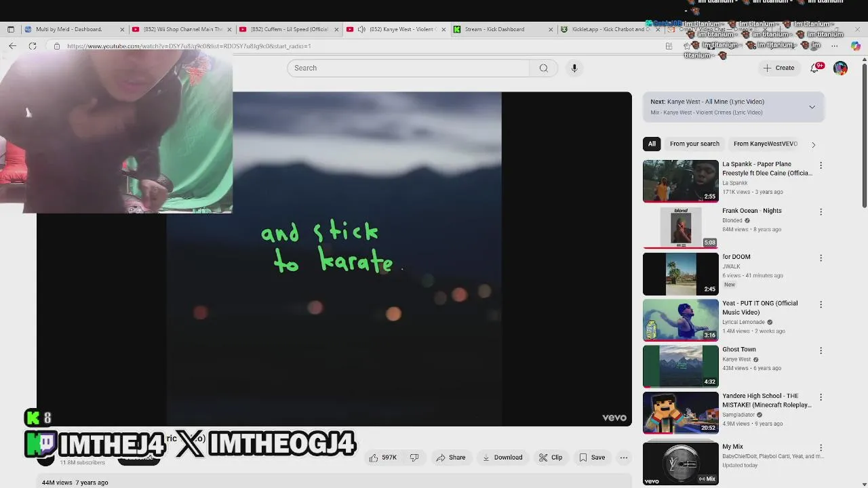Viewport: 868px width, 488px height.
Task: Open options for Yeat PUT IT ONG video
Action: (821, 305)
